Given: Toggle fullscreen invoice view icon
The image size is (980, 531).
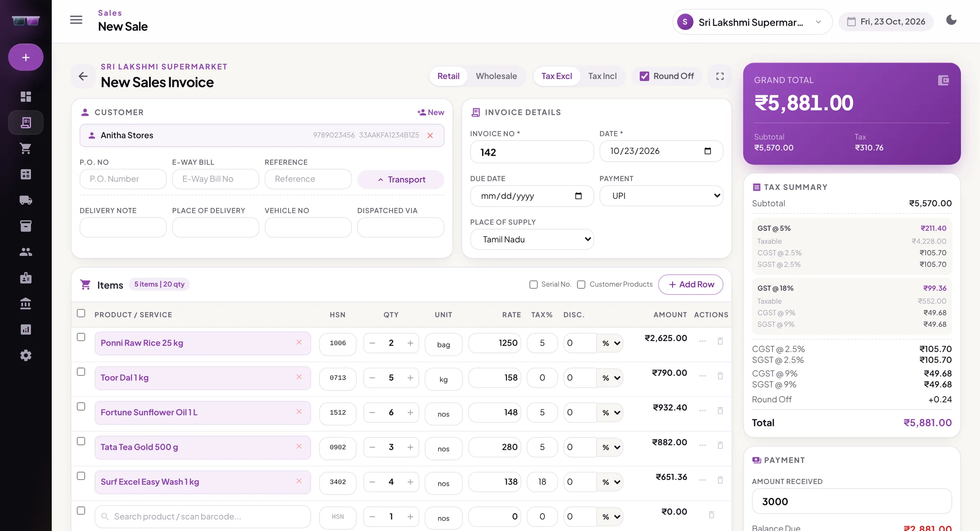Looking at the screenshot, I should [720, 76].
